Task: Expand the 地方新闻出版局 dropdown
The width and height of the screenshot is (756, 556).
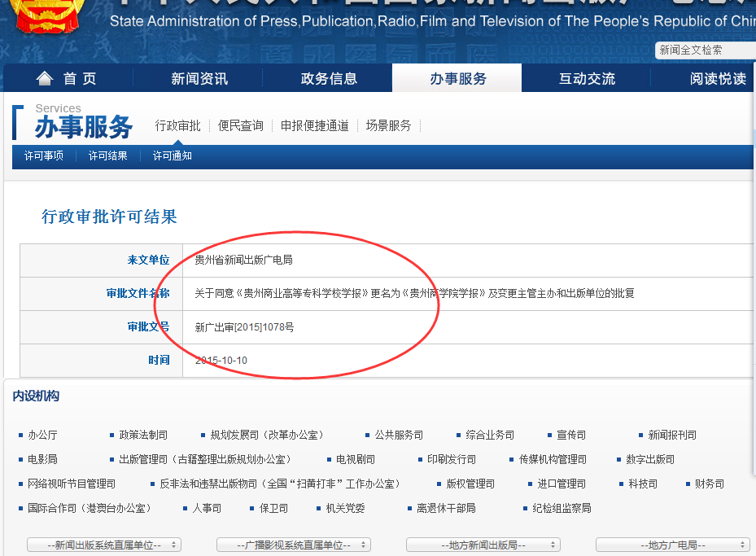Action: [x=483, y=545]
